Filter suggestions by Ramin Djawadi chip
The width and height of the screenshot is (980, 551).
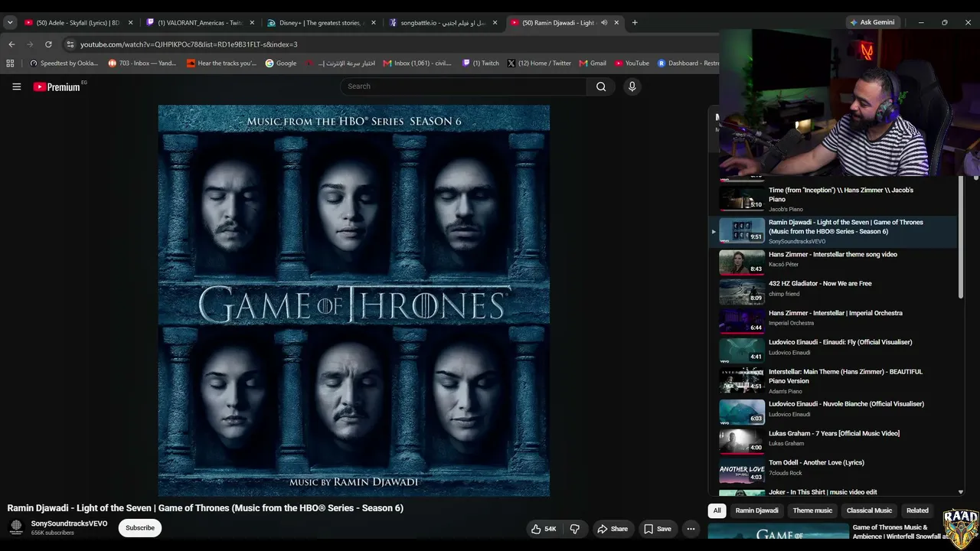point(756,510)
